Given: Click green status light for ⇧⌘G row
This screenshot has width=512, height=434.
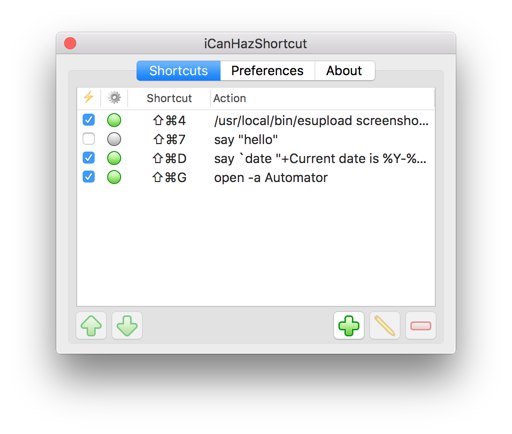Looking at the screenshot, I should point(114,177).
